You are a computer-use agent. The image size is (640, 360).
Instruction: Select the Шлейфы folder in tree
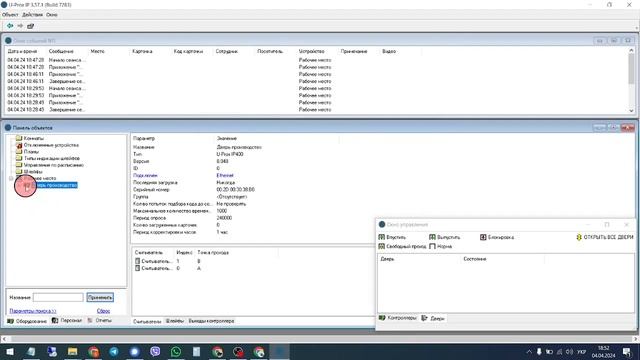point(33,172)
